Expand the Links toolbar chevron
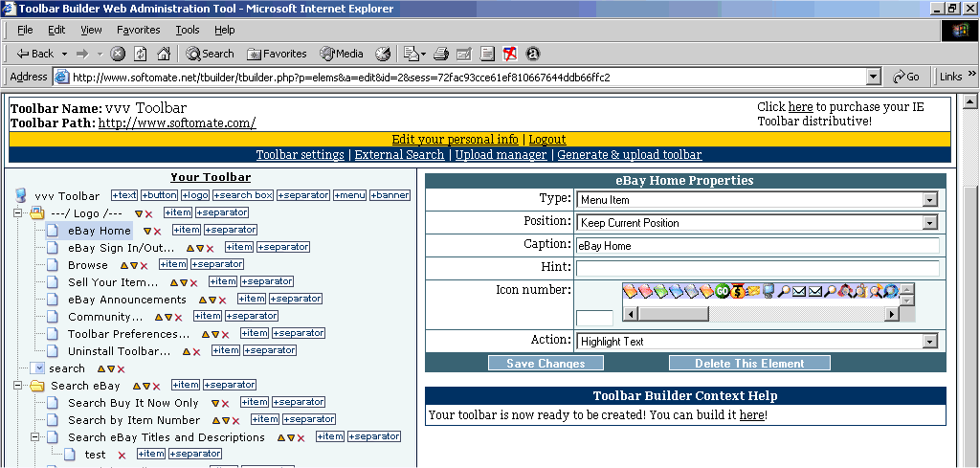This screenshot has height=468, width=980. click(x=971, y=75)
